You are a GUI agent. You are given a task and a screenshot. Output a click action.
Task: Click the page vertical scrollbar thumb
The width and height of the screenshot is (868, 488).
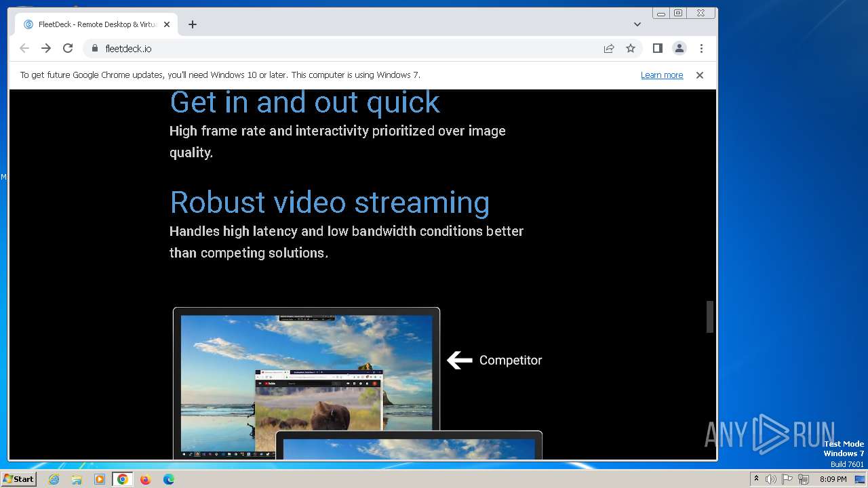point(710,317)
